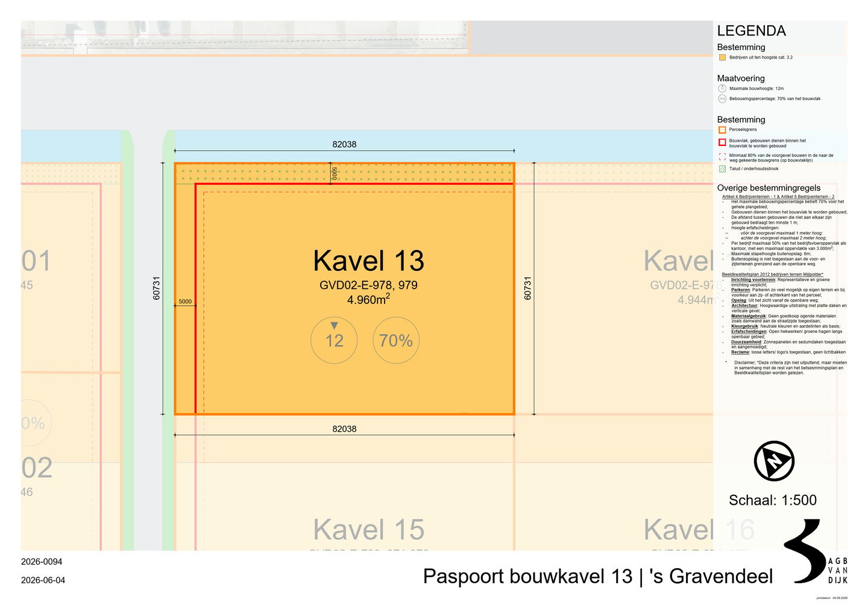Click the 70% coverage circle on Kavel 13
Viewport: 868px width, 614px height.
(396, 340)
